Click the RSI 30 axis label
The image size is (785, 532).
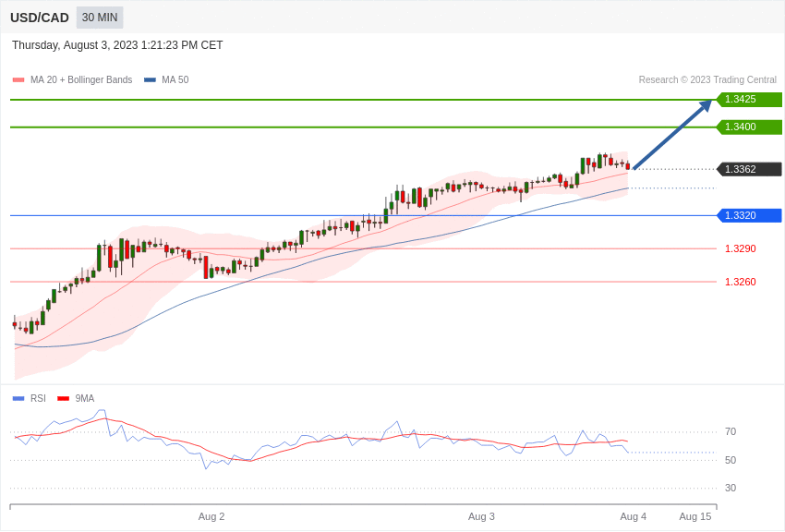(x=731, y=488)
